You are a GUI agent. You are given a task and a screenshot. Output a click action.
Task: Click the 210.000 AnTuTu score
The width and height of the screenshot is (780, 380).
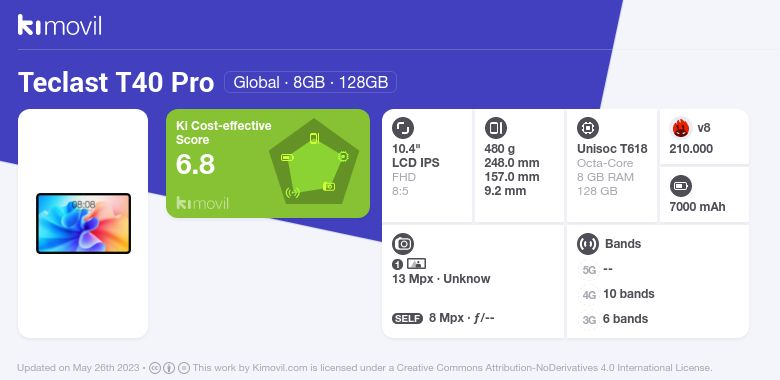click(x=691, y=149)
